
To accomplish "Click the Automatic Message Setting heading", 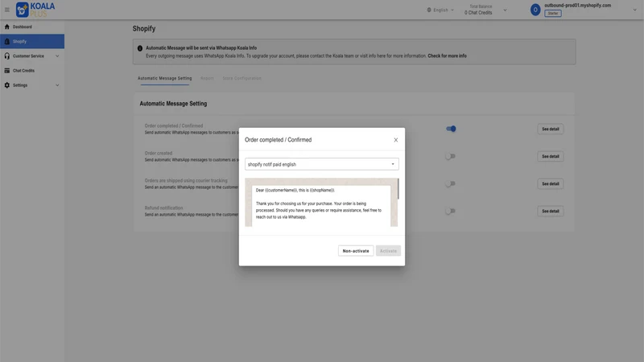I will (173, 104).
